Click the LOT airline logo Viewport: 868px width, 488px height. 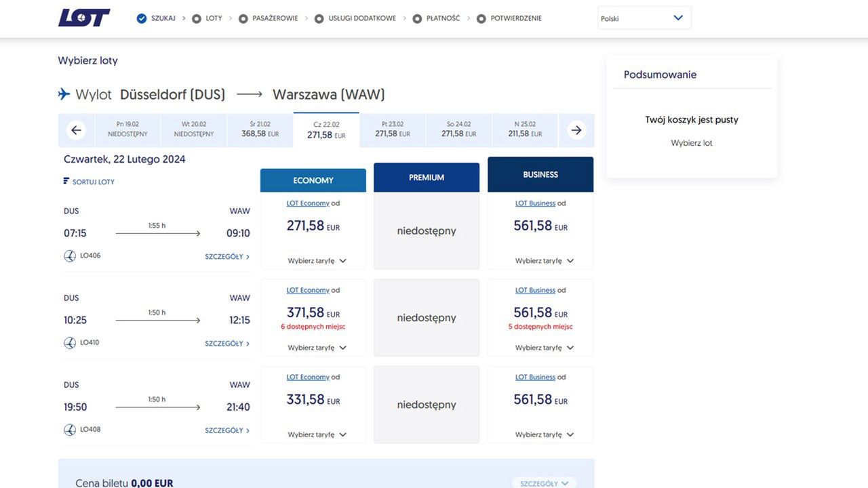[84, 18]
